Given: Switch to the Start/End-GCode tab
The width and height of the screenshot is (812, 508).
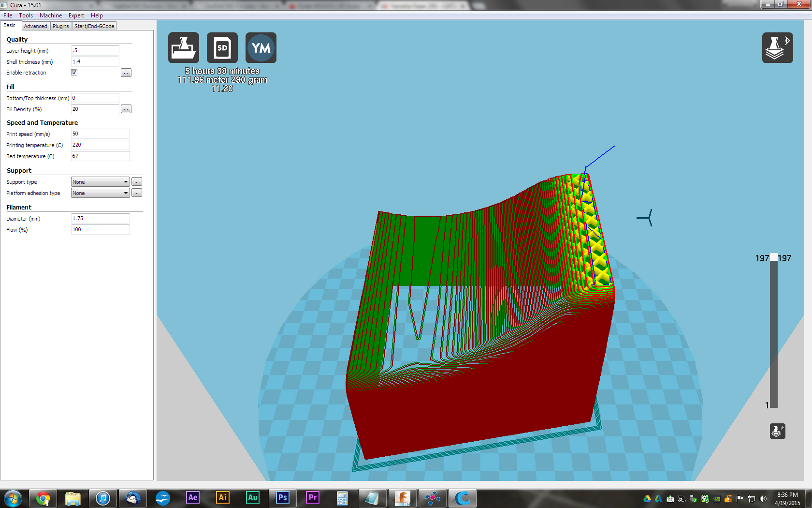Looking at the screenshot, I should pos(94,26).
